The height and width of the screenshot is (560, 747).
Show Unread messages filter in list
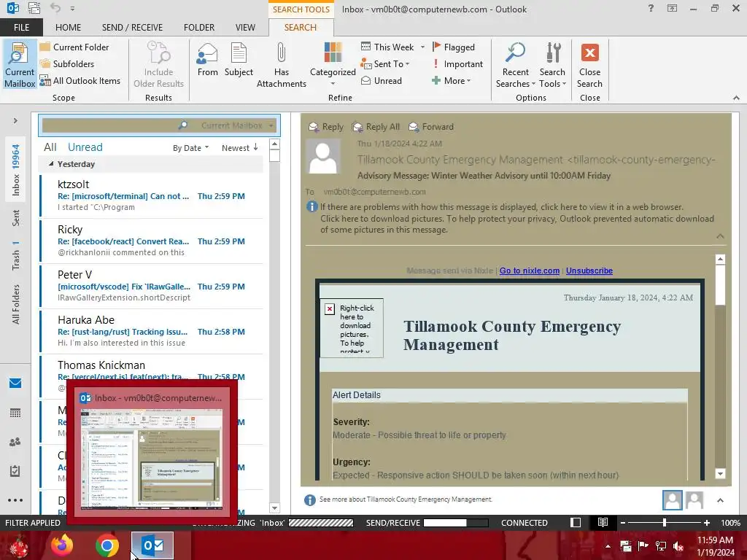[85, 147]
